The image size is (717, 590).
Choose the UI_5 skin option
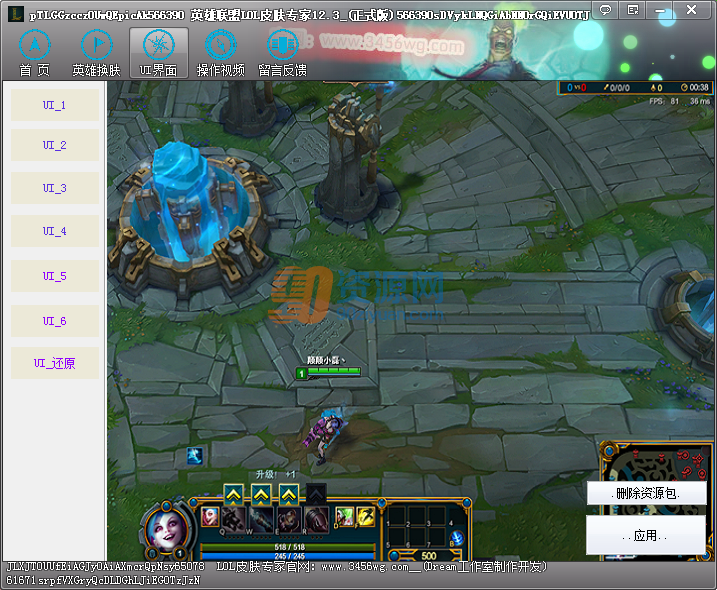click(55, 276)
